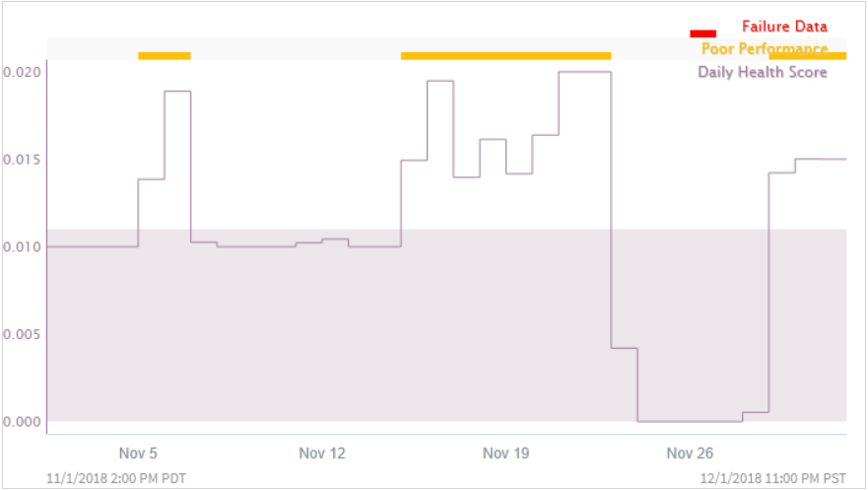
Task: Click the yellow Poor Performance bar under the legend
Action: (x=808, y=56)
